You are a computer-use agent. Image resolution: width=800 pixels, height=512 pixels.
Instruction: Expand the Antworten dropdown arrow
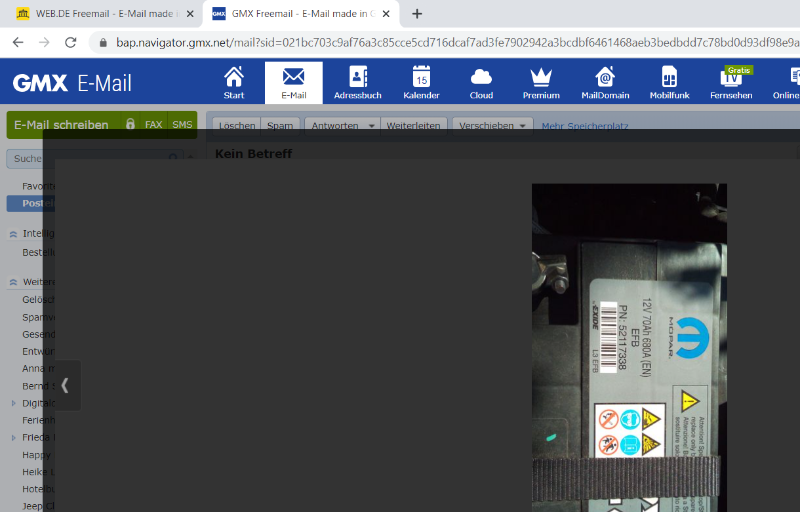[x=371, y=126]
